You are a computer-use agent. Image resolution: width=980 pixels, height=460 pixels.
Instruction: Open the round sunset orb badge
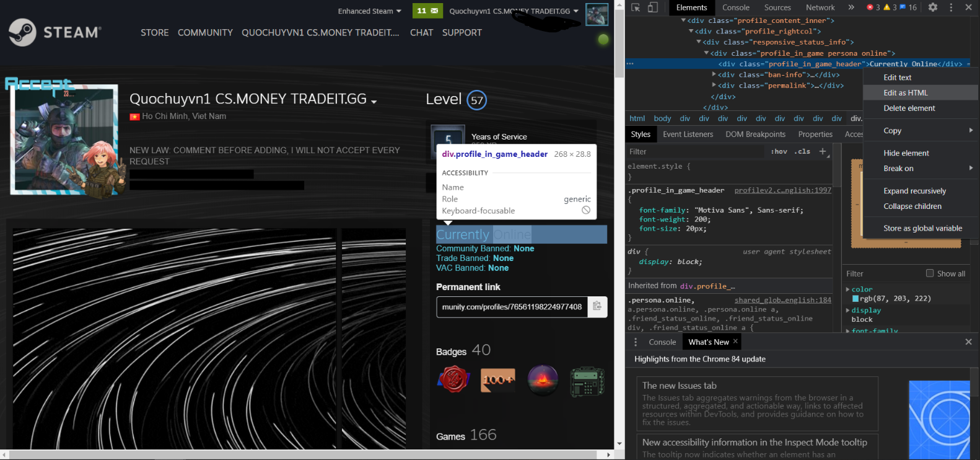pyautogui.click(x=543, y=379)
